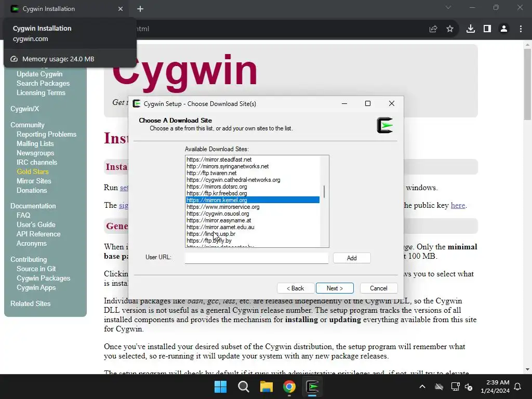This screenshot has height=399, width=532.
Task: Open FAQ documentation link
Action: click(23, 215)
